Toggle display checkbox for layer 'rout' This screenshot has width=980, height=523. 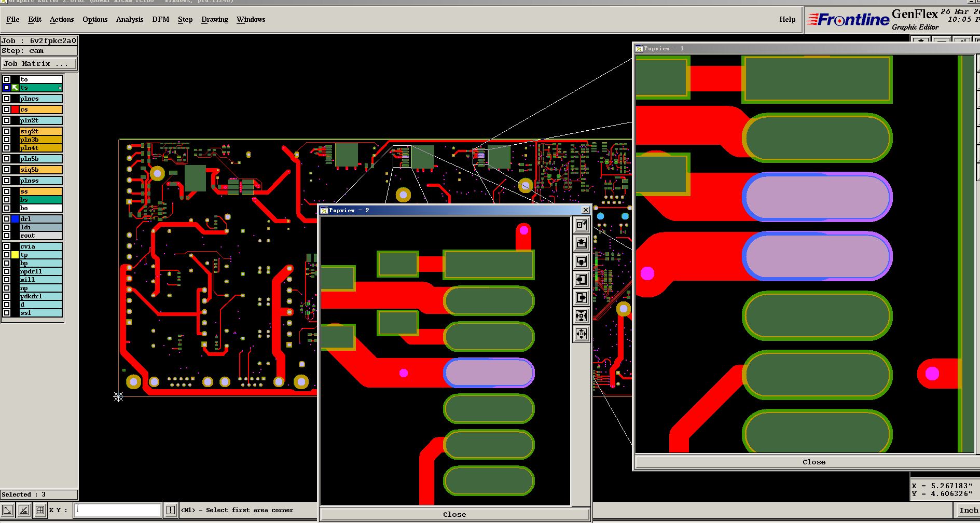click(x=7, y=236)
